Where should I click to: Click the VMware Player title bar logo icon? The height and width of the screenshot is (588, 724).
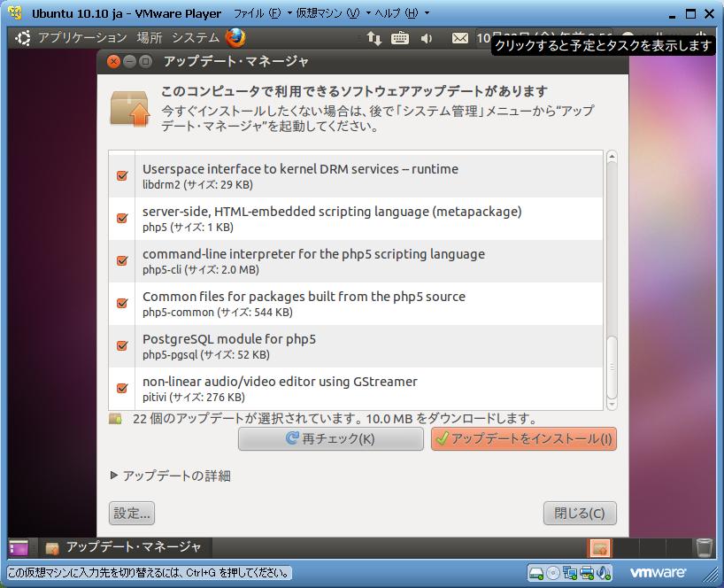pos(15,12)
